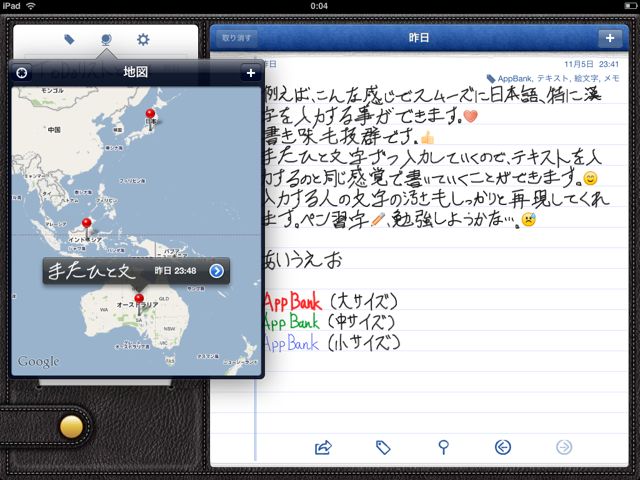
Task: Tap the callout preview text またひと文
Action: 91,271
